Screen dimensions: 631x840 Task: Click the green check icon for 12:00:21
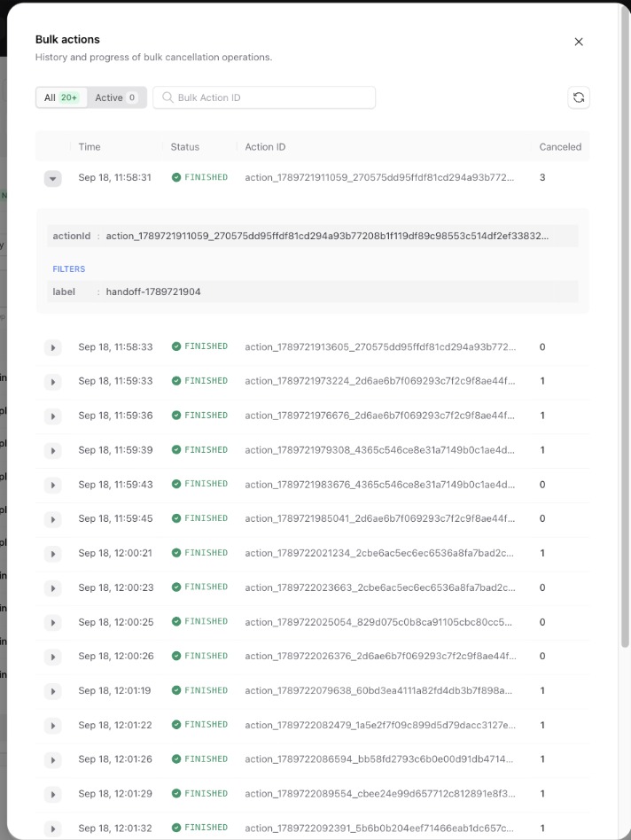point(176,553)
